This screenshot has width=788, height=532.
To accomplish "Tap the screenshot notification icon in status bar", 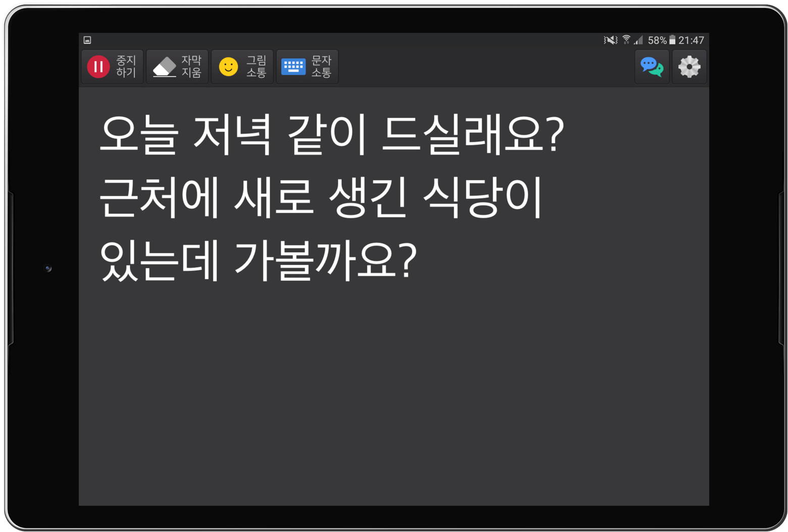I will (87, 40).
